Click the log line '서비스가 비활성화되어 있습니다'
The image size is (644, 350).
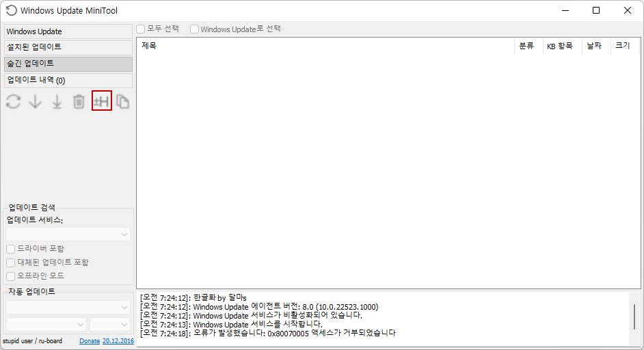[x=251, y=316]
